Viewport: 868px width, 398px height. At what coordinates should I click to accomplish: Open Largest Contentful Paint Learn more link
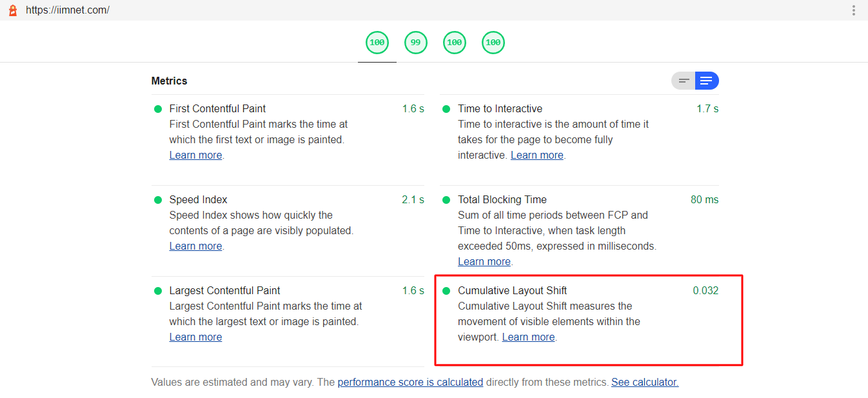195,337
